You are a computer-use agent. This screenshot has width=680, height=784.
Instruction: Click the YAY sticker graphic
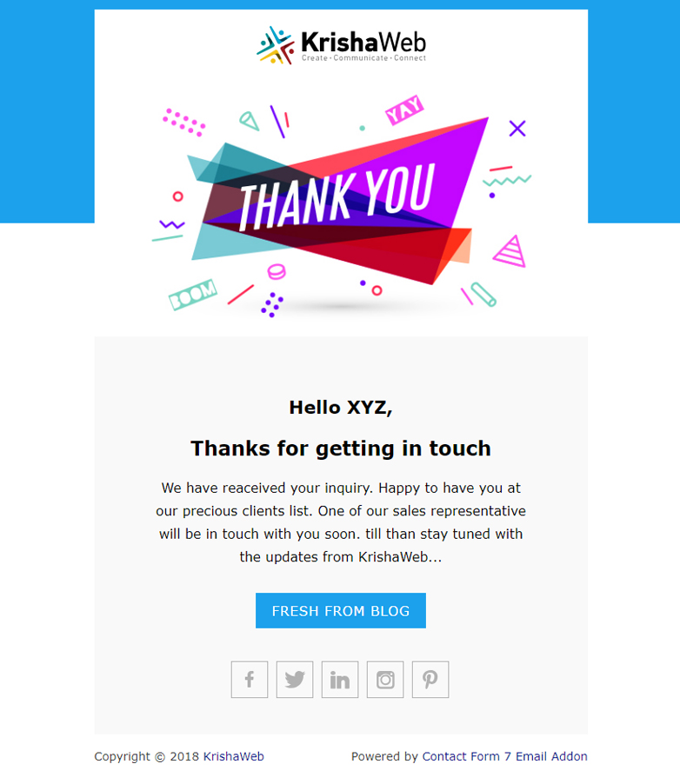pos(404,110)
